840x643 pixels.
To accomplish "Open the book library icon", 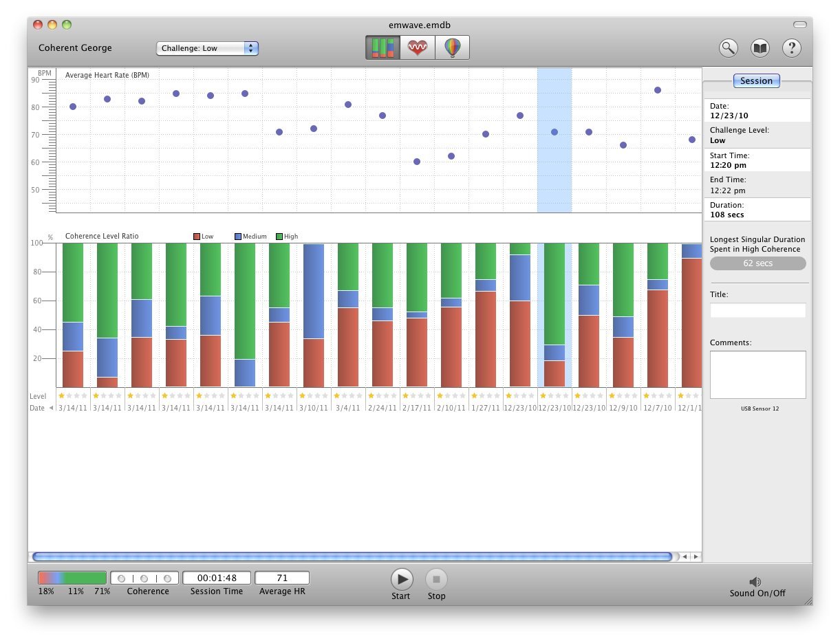I will tap(760, 48).
